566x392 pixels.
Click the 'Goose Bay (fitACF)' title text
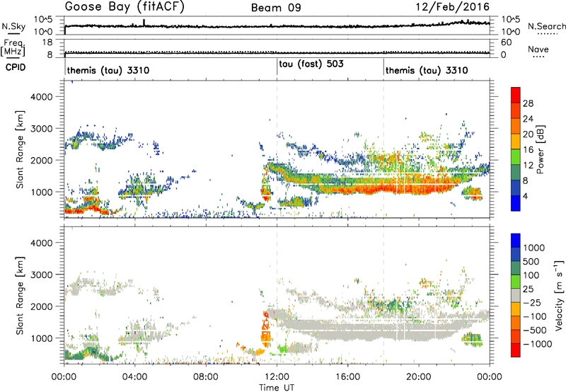(x=125, y=6)
